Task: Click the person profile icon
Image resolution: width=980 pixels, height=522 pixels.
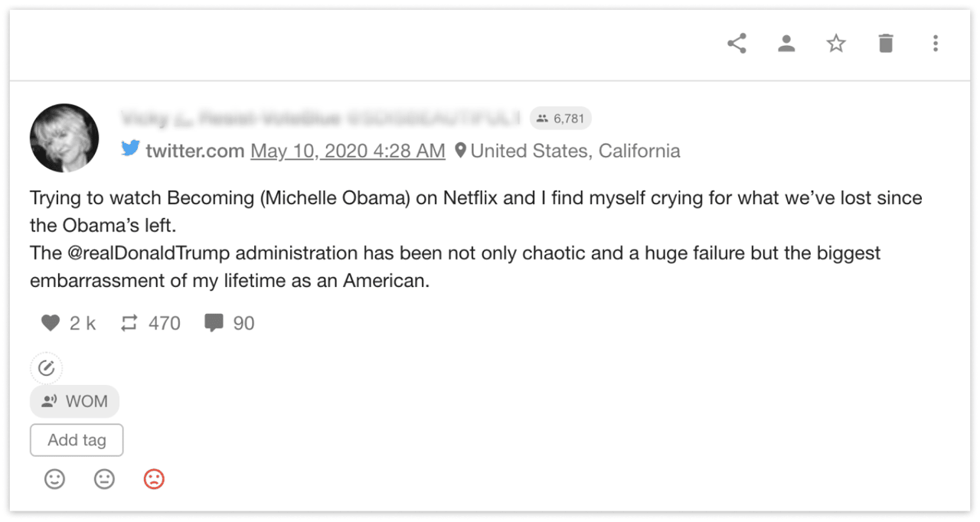Action: click(786, 44)
